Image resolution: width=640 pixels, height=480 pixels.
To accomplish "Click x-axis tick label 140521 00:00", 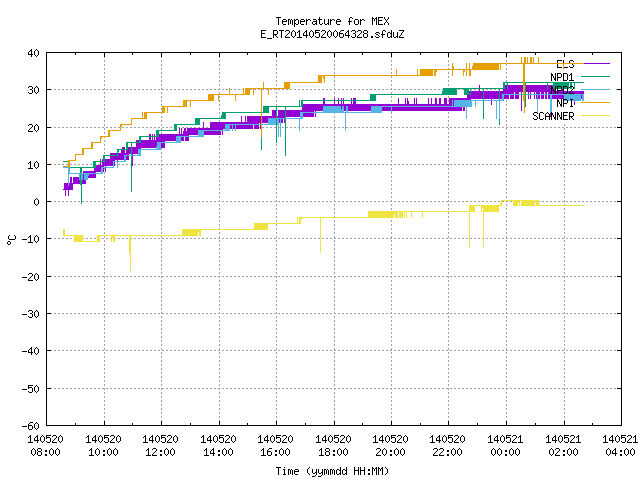I will [x=506, y=446].
